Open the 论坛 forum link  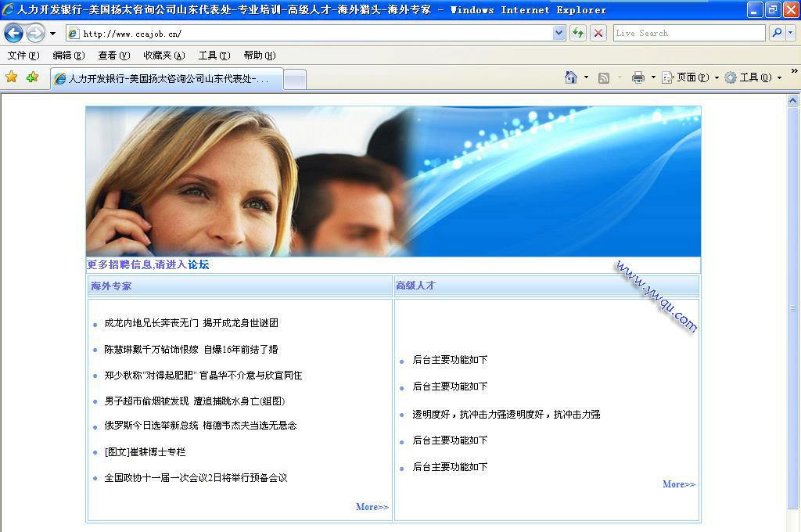point(198,264)
